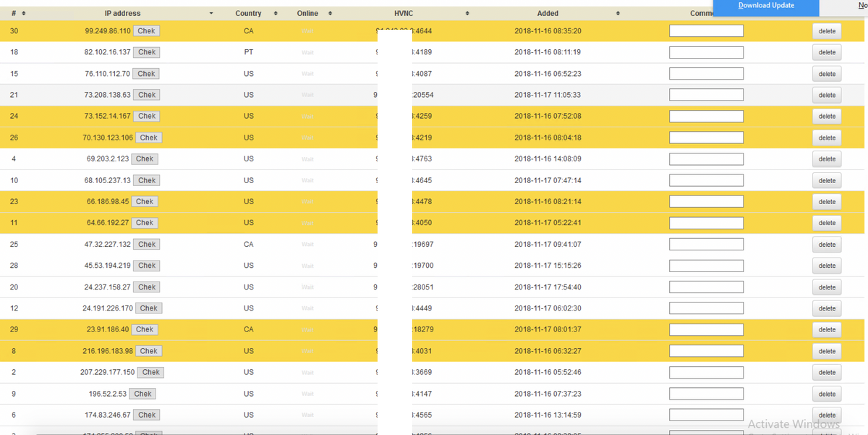The image size is (868, 435).
Task: Delete row 24 added 2018-11-16 07:52:08
Action: coord(827,116)
